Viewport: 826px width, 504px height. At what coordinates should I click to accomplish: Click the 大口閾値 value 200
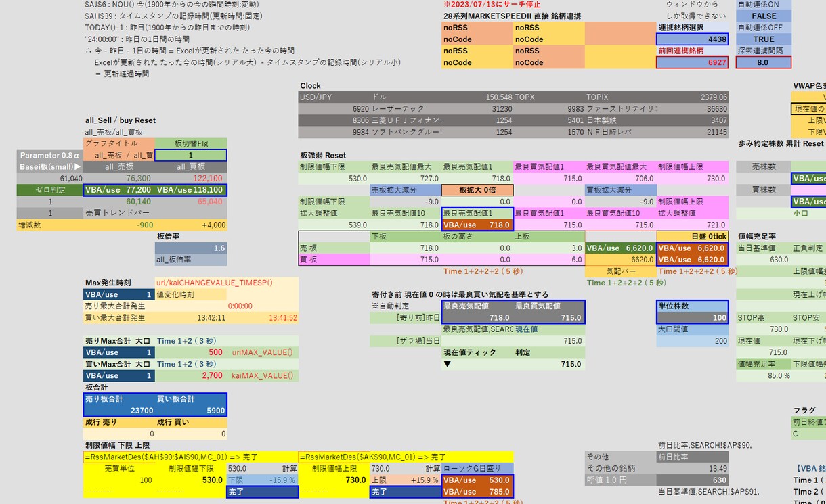point(693,340)
